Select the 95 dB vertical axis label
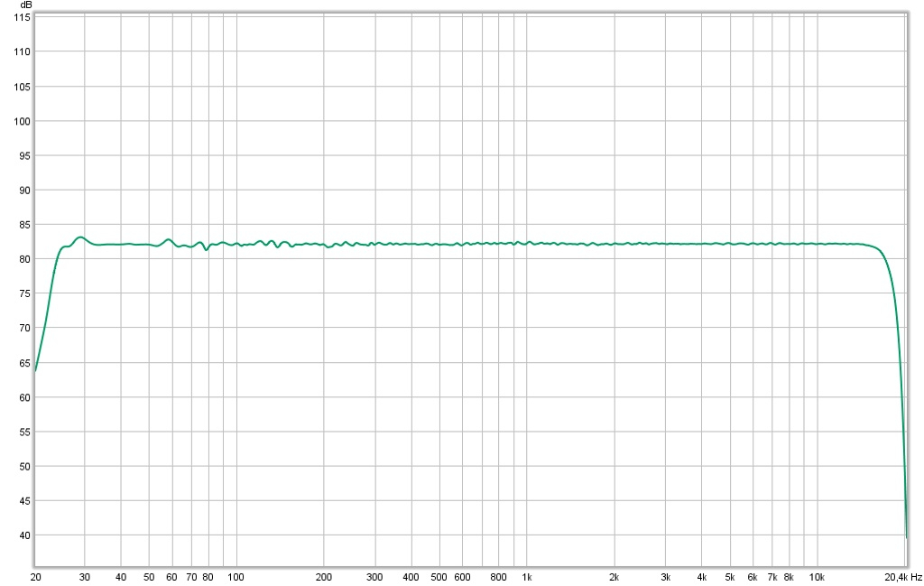This screenshot has height=586, width=924. coord(24,156)
